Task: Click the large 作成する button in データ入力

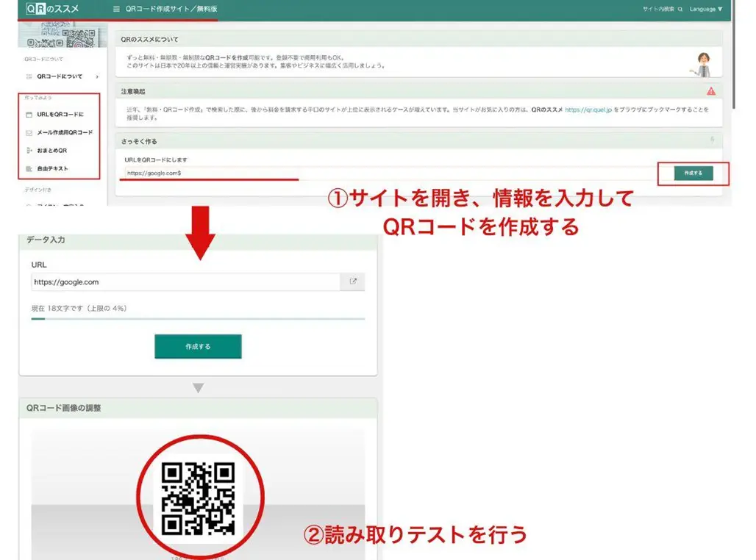Action: 198,346
